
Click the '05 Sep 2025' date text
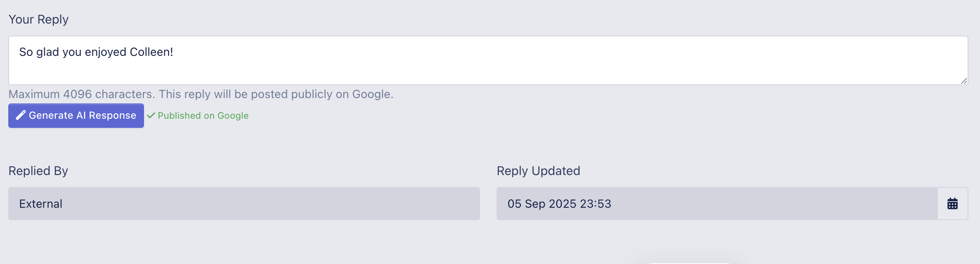coord(542,204)
